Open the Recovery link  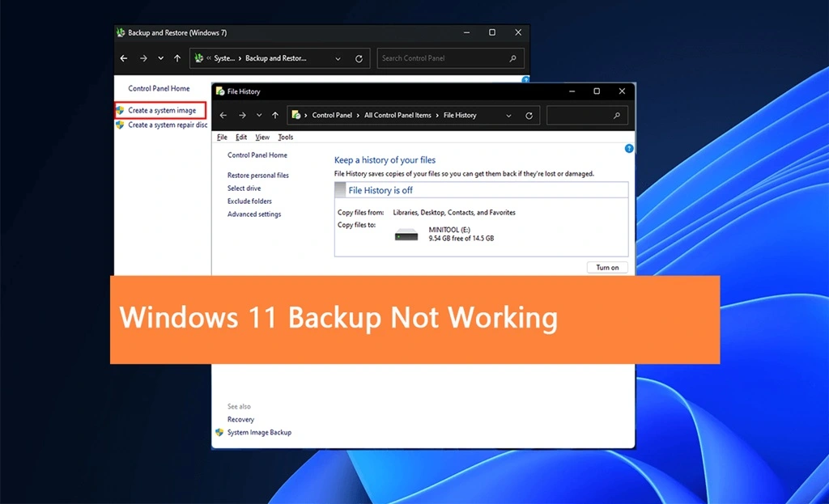(x=240, y=419)
